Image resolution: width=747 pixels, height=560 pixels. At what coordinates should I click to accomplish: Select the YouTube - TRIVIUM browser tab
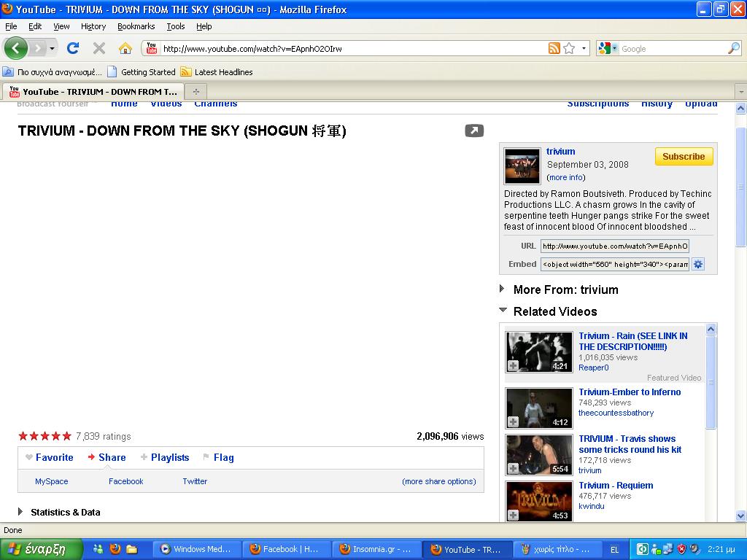(94, 91)
